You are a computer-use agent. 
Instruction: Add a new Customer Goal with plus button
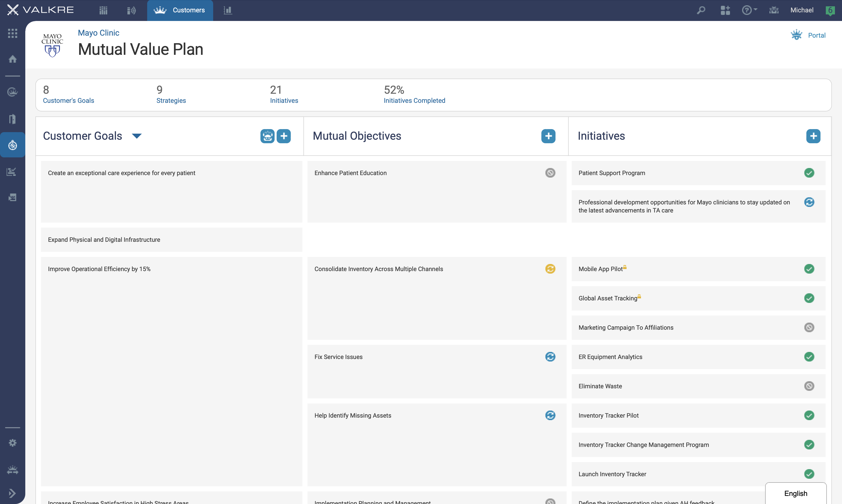pyautogui.click(x=283, y=136)
